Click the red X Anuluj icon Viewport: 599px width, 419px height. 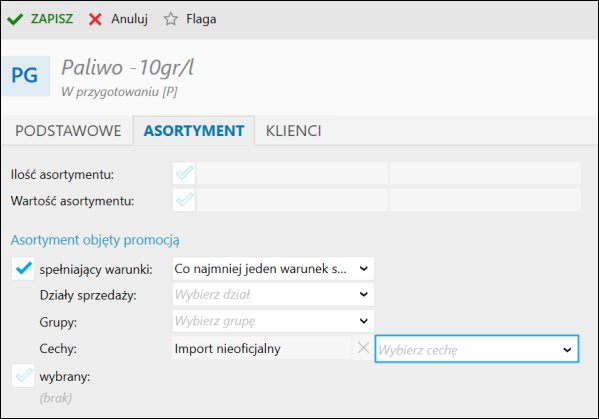pyautogui.click(x=95, y=19)
